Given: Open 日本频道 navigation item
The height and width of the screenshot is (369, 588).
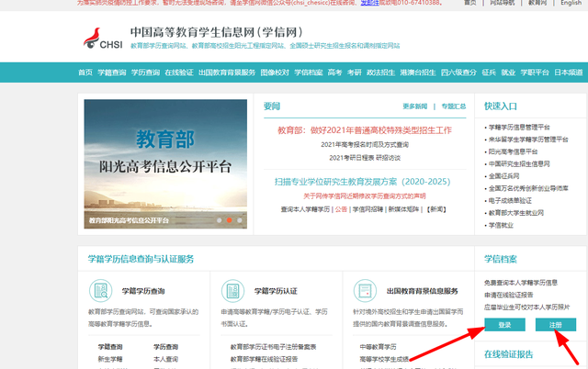Looking at the screenshot, I should pyautogui.click(x=569, y=73).
